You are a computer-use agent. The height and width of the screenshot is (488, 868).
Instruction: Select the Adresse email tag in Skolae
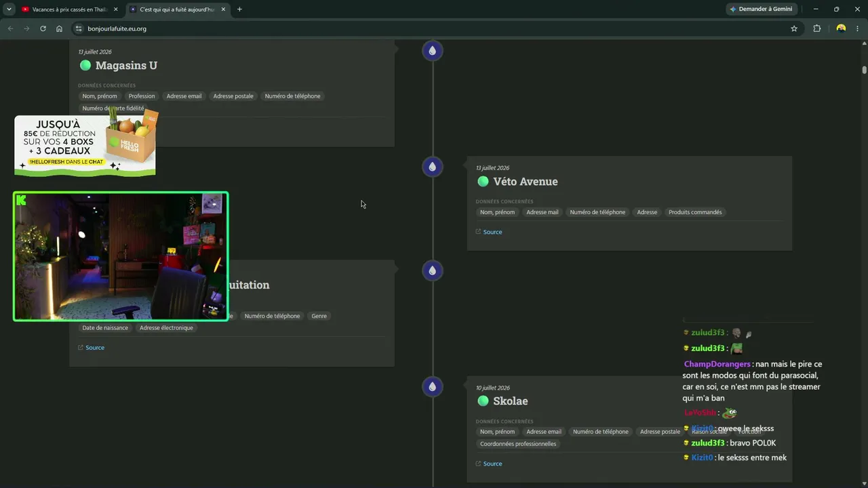(x=544, y=432)
